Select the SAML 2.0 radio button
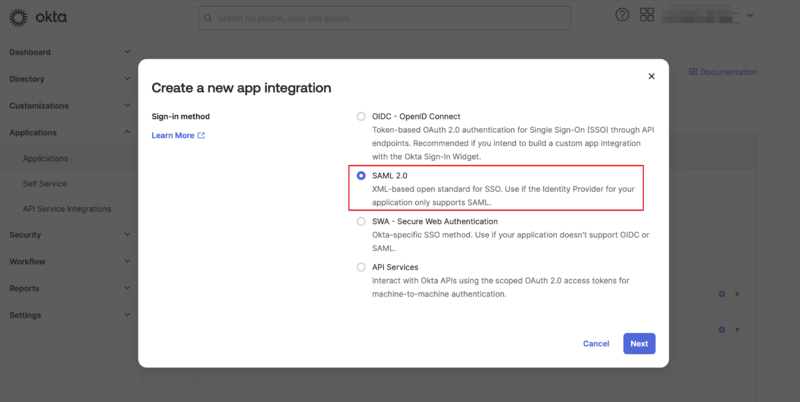This screenshot has height=402, width=800. point(361,175)
